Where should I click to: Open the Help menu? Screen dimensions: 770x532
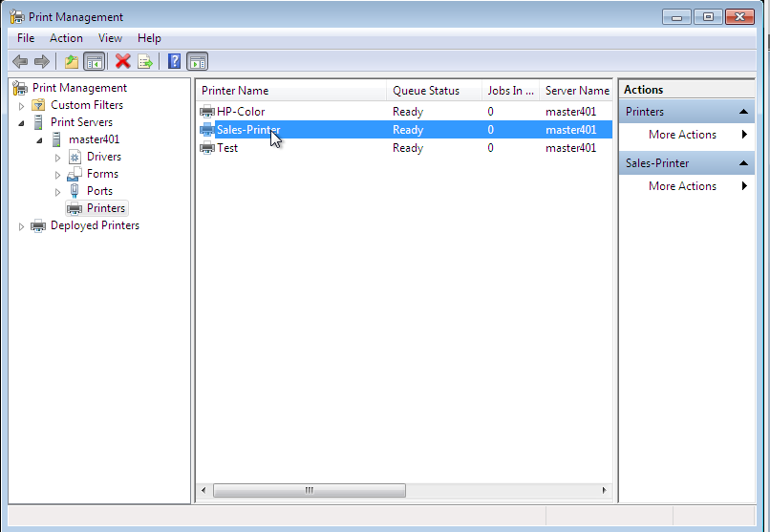tap(149, 38)
